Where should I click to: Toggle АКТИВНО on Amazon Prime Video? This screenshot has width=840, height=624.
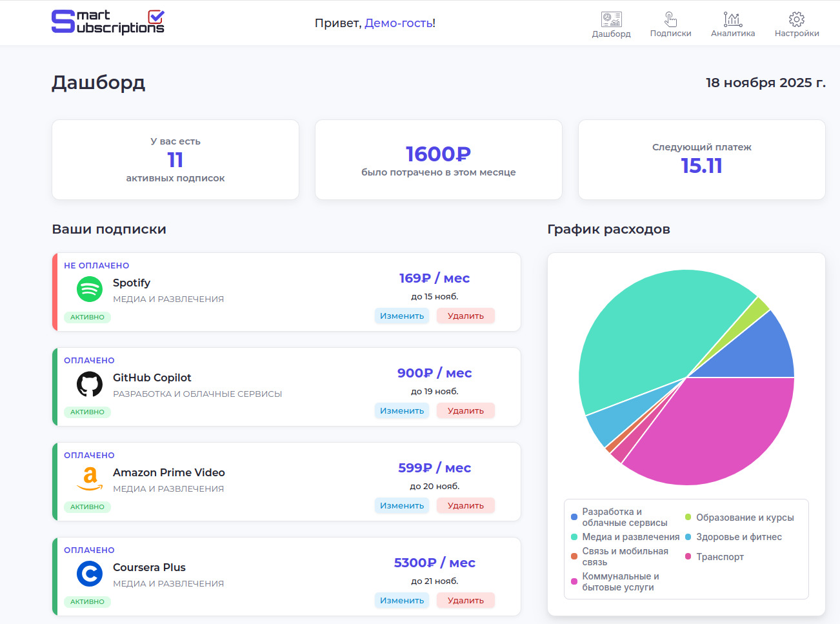87,507
